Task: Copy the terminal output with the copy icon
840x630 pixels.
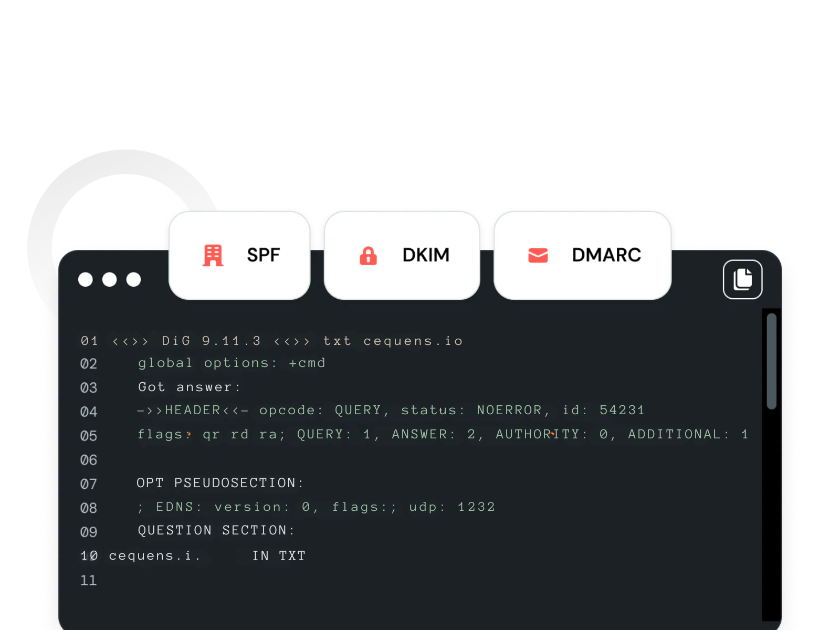Action: click(742, 279)
